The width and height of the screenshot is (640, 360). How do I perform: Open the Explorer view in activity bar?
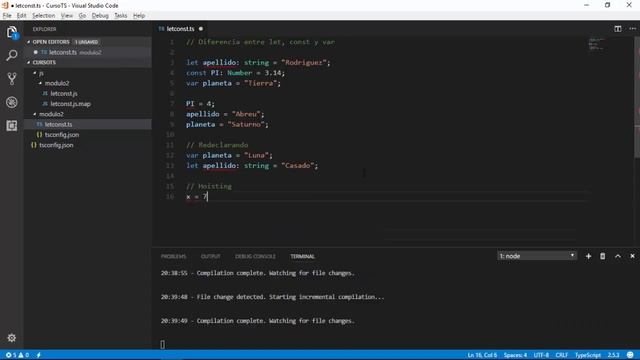pyautogui.click(x=12, y=32)
